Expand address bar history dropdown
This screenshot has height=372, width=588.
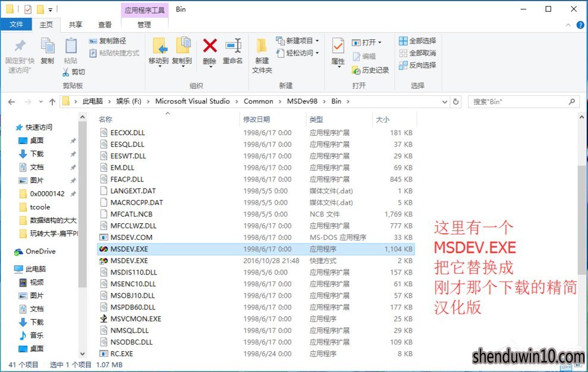(444, 102)
